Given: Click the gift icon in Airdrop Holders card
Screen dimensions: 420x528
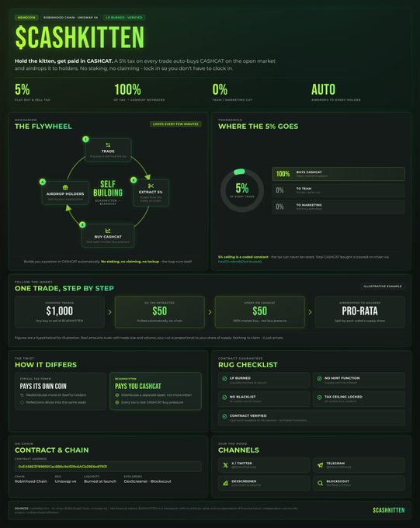Looking at the screenshot, I should [65, 188].
